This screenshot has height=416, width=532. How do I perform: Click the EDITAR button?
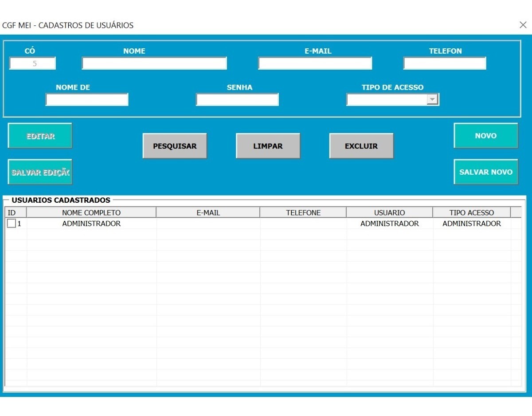point(40,136)
